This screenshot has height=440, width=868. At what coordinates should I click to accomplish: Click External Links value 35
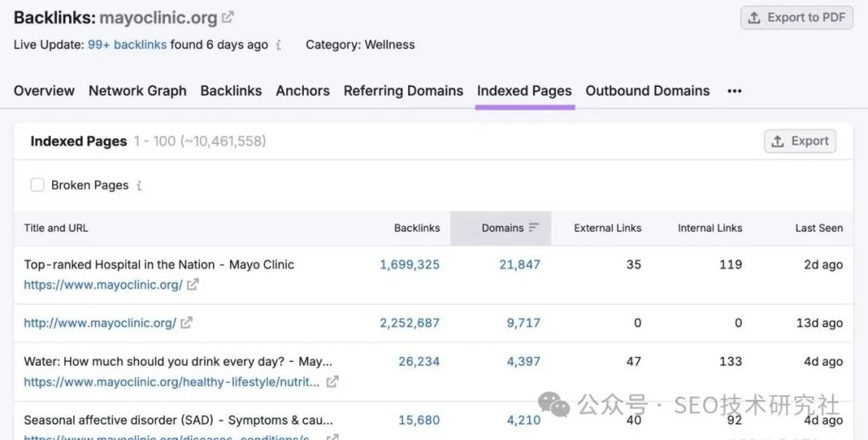click(x=634, y=265)
